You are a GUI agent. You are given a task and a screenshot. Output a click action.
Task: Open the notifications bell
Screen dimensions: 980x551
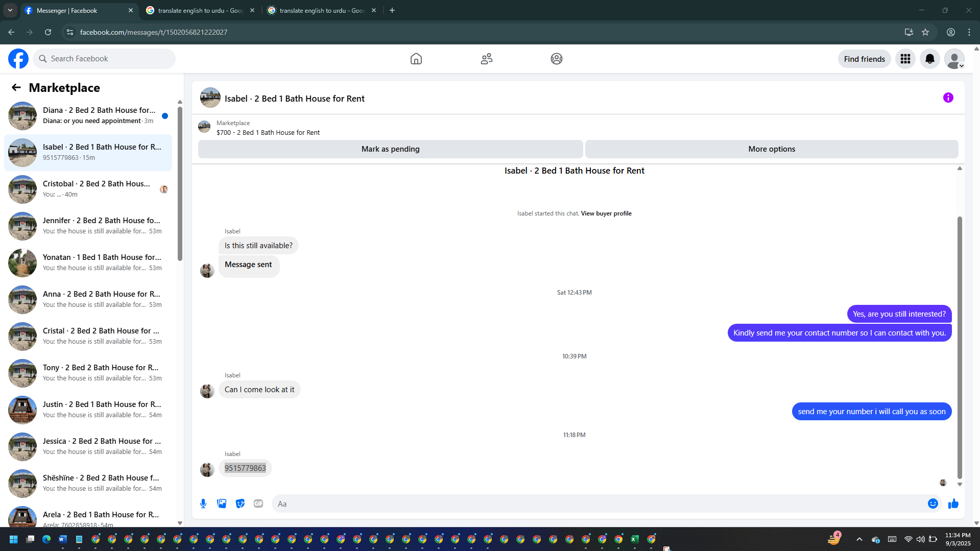click(x=930, y=59)
